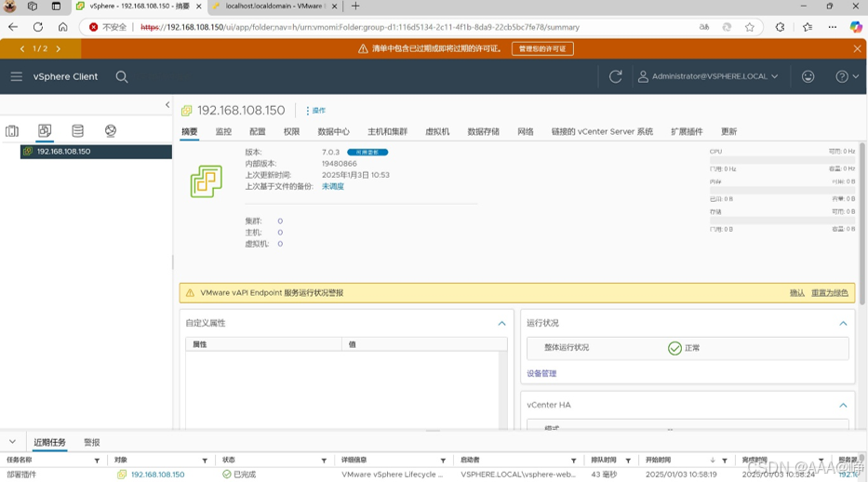Open the help question mark menu

coord(847,76)
